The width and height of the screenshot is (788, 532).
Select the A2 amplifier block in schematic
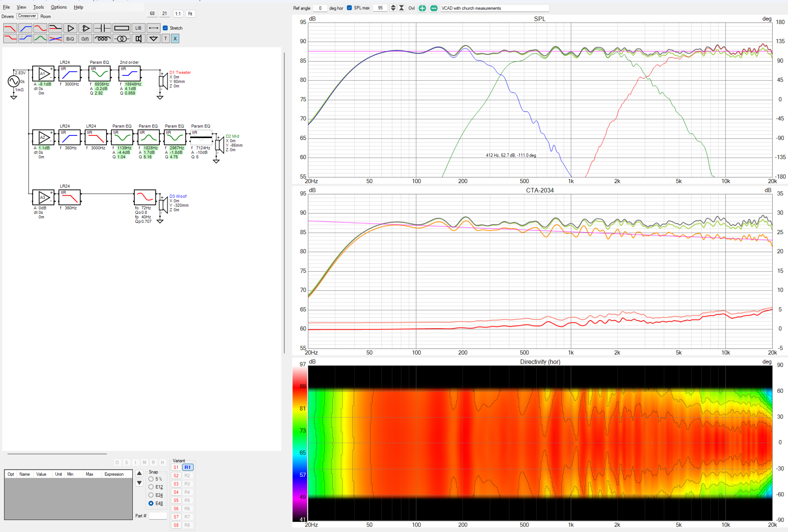(43, 137)
